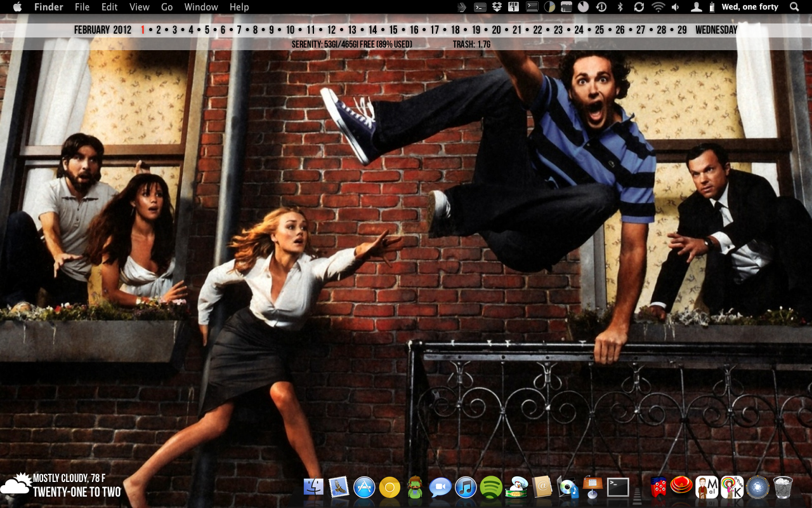Open Finder from the Dock
812x508 pixels.
click(313, 487)
